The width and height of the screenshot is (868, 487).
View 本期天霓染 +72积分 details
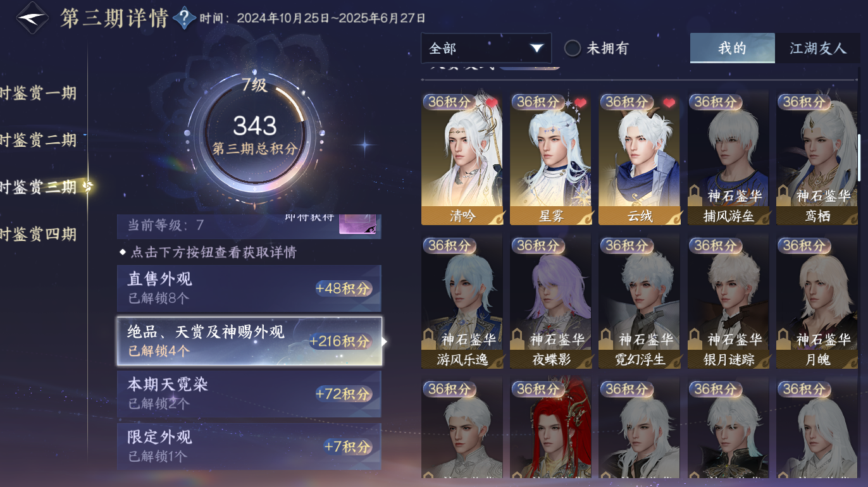click(x=249, y=393)
